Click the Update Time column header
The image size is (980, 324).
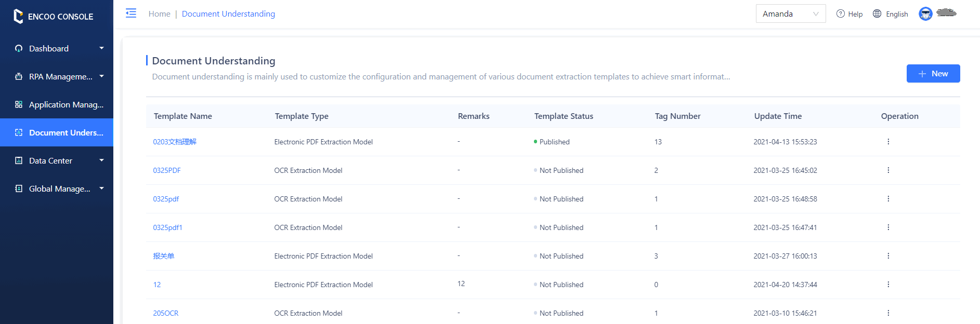pos(778,116)
